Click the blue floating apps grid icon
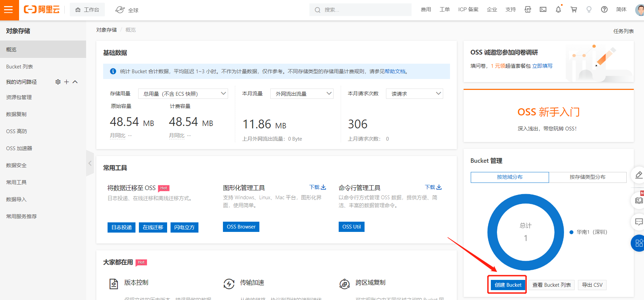 pos(639,243)
